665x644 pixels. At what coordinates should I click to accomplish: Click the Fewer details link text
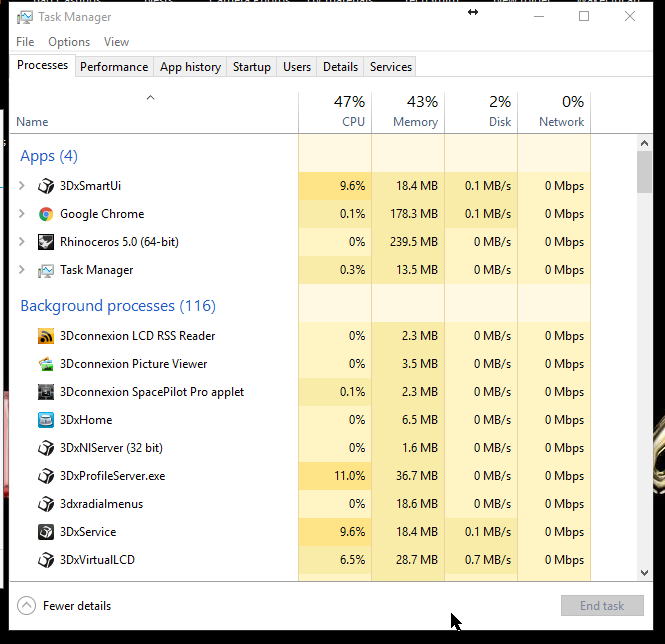point(77,606)
